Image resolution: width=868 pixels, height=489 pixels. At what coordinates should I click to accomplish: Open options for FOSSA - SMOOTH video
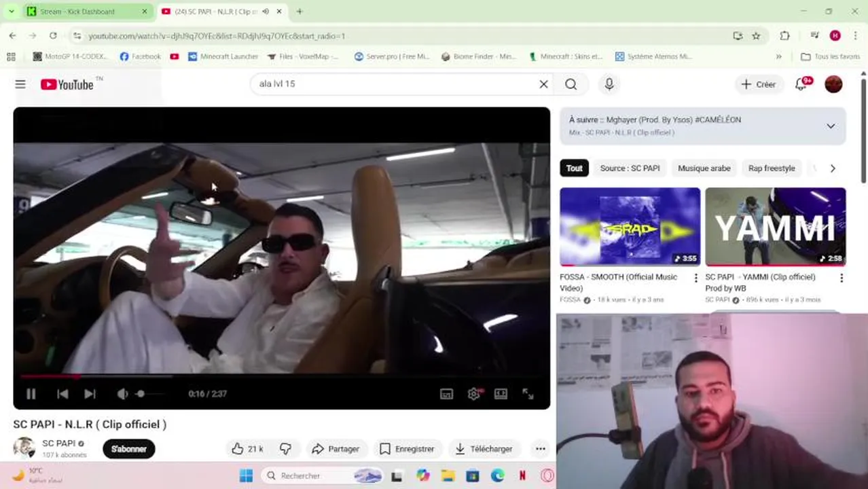pos(695,278)
